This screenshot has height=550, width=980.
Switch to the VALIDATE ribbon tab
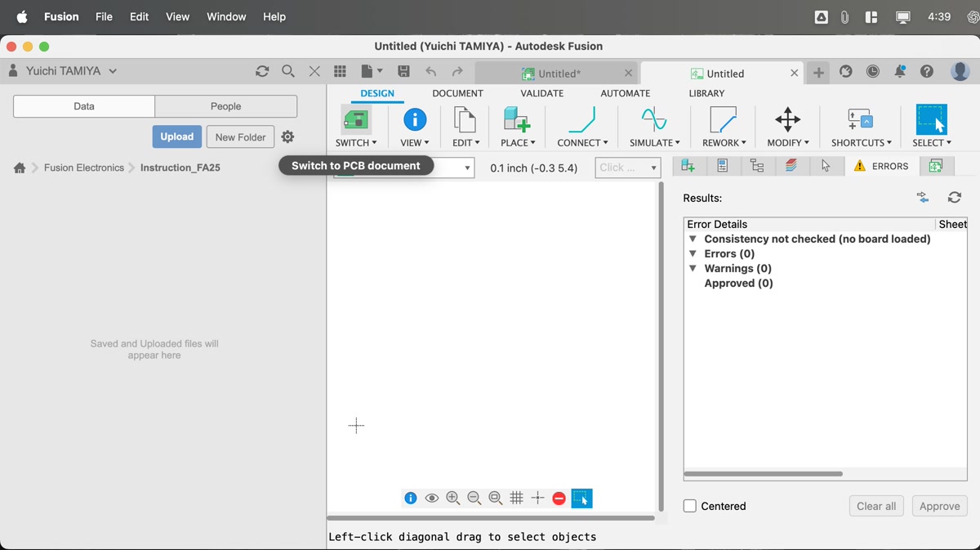542,93
